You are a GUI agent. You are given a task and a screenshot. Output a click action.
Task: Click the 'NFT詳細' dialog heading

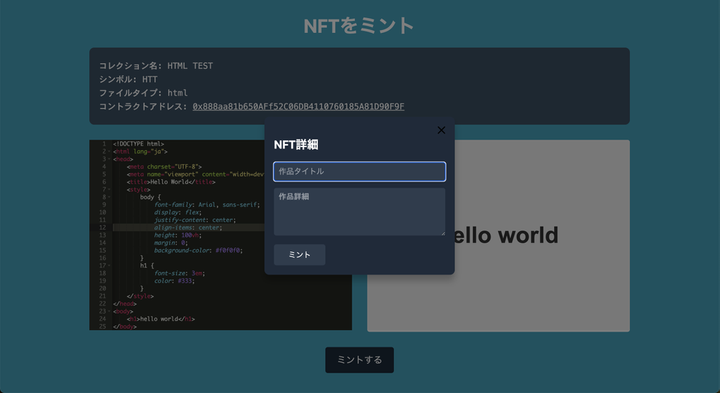pos(296,145)
